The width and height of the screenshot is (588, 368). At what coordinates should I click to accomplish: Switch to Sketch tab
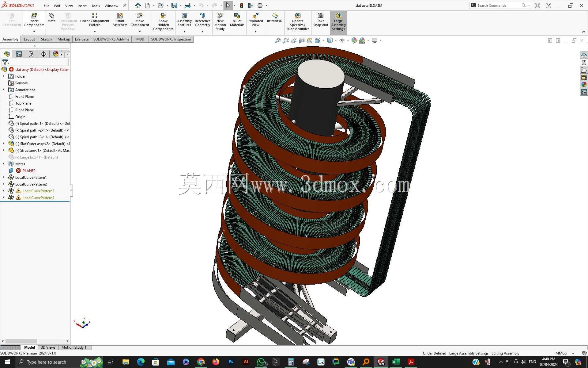point(46,39)
